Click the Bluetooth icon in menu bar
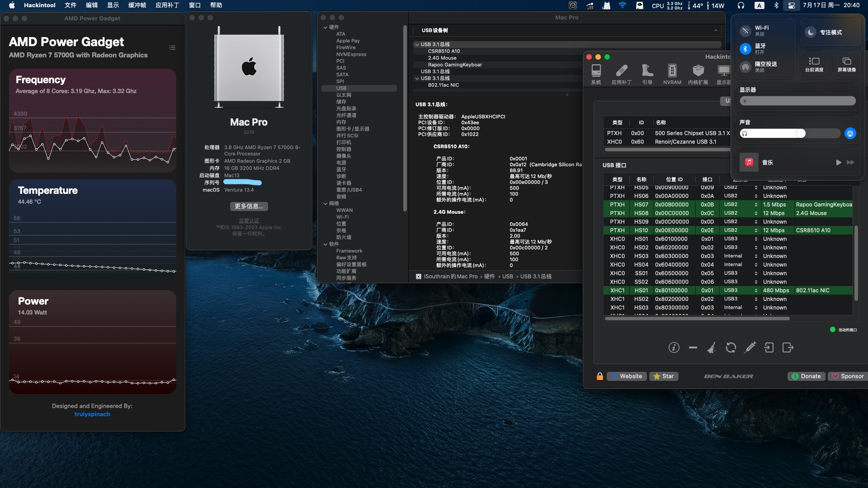The width and height of the screenshot is (868, 488). pos(776,5)
